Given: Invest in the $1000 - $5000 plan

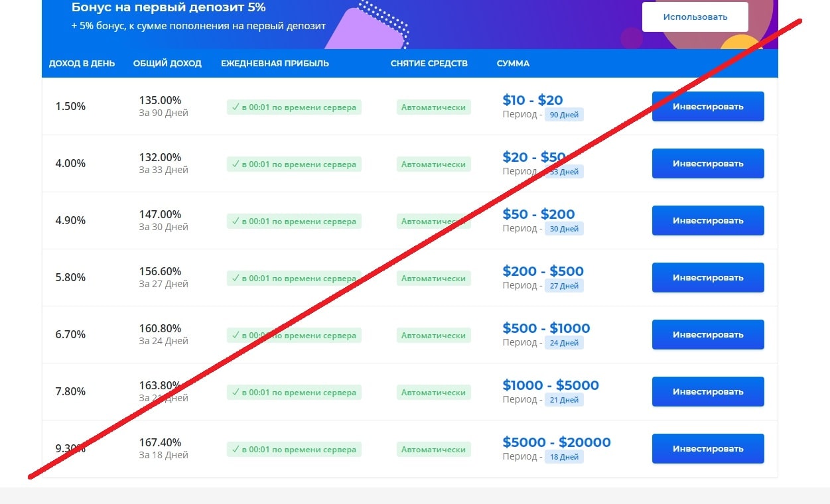Looking at the screenshot, I should (708, 392).
